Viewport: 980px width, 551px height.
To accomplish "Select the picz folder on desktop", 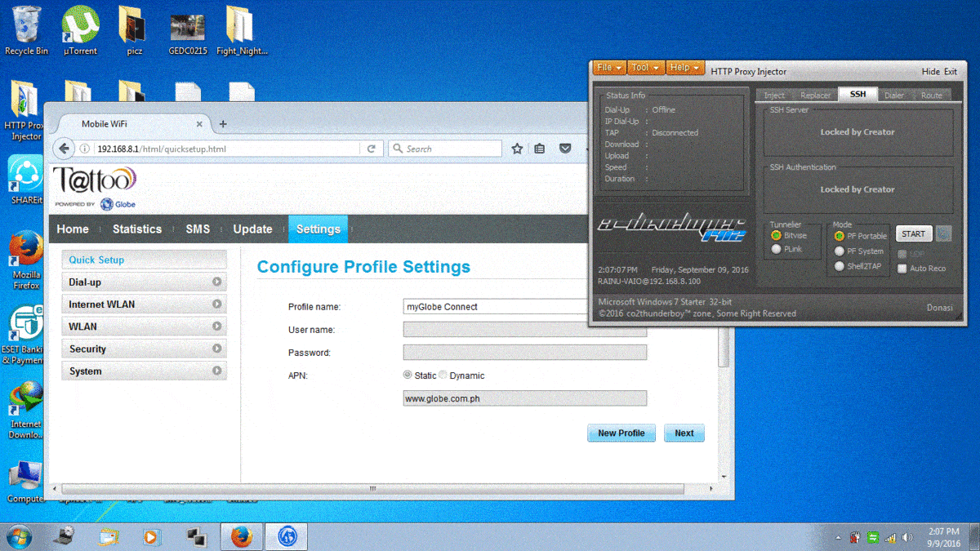I will tap(134, 31).
